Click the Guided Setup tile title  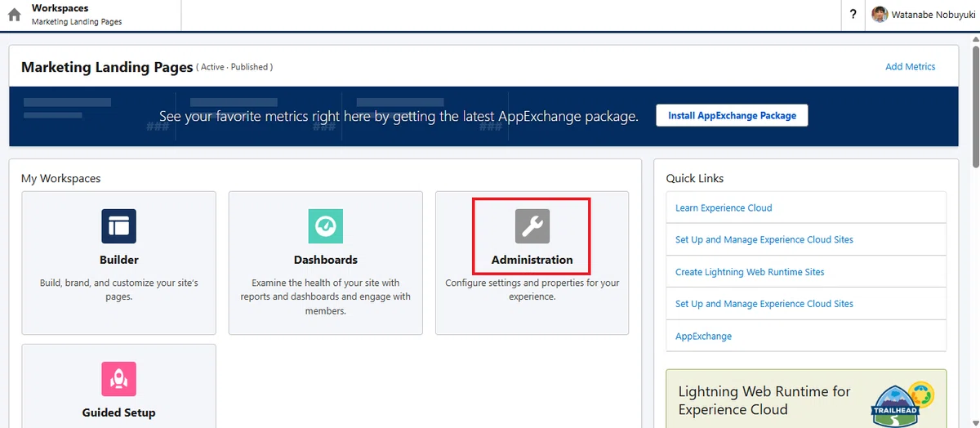(118, 412)
